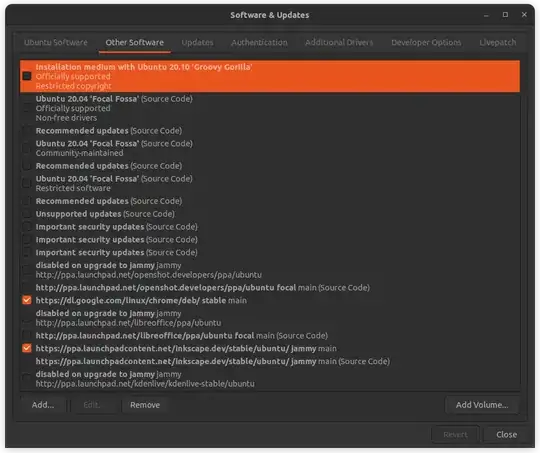Select the kdenlive-stable PPA list entry
540x453 pixels.
(270, 379)
